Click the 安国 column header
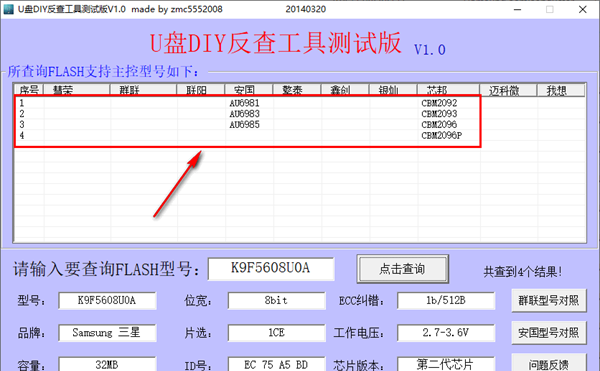 pos(249,90)
